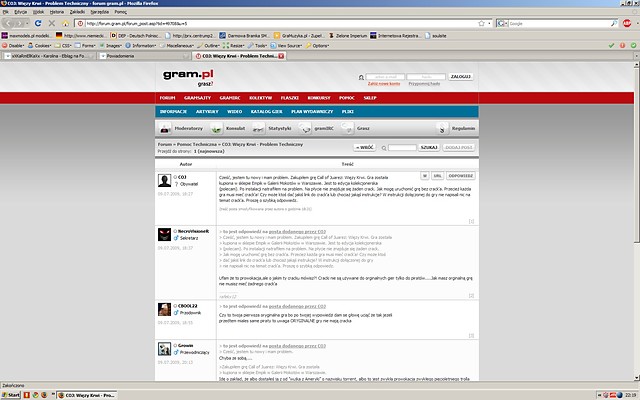
Task: Click the SZUKAJ search button
Action: pos(429,147)
